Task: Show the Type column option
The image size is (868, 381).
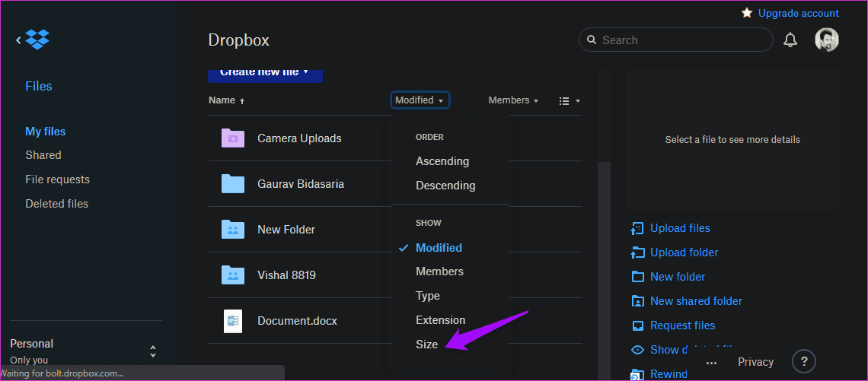Action: click(x=427, y=296)
